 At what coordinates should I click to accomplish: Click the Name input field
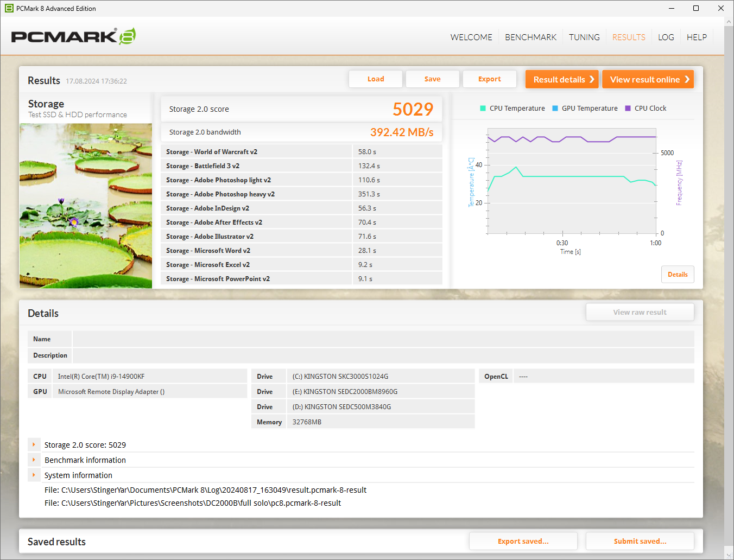(383, 339)
